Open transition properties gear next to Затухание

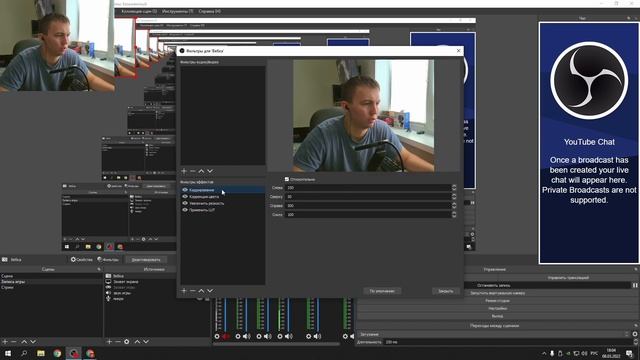point(635,334)
